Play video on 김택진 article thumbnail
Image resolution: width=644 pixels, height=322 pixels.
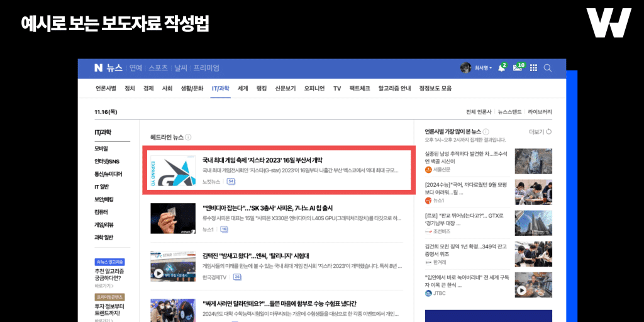158,273
